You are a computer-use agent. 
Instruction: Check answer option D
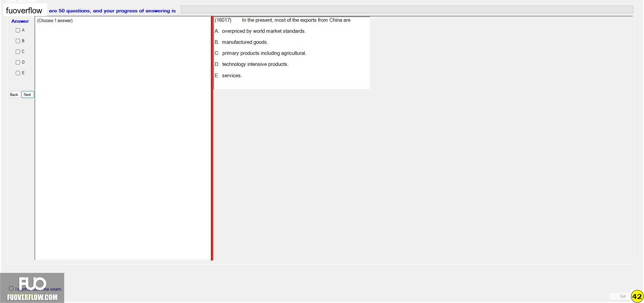coord(18,63)
